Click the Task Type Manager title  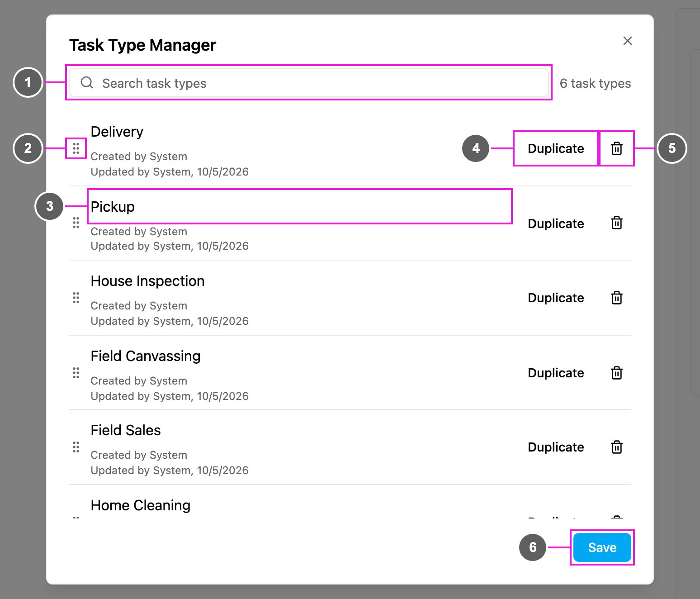[142, 45]
